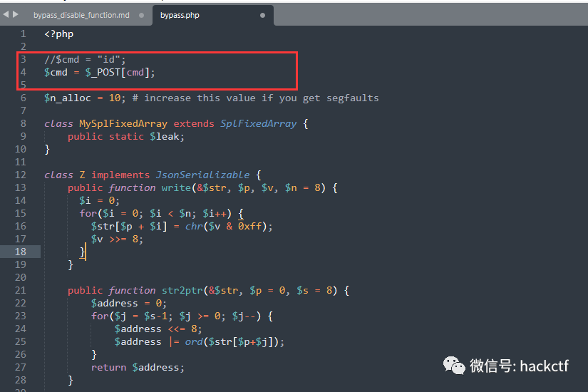Close the bypass_disable_function.md tab via its dot
Screen dimensions: 588x392
tap(141, 16)
